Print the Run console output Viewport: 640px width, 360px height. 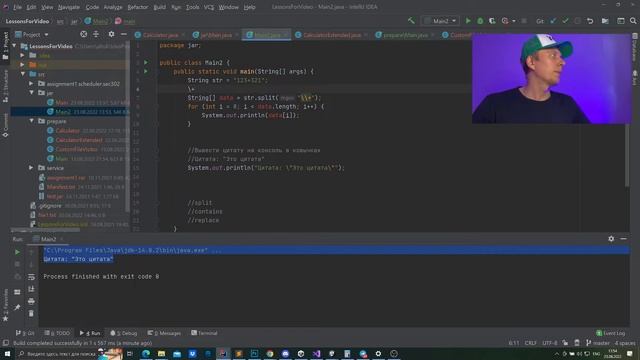31,302
